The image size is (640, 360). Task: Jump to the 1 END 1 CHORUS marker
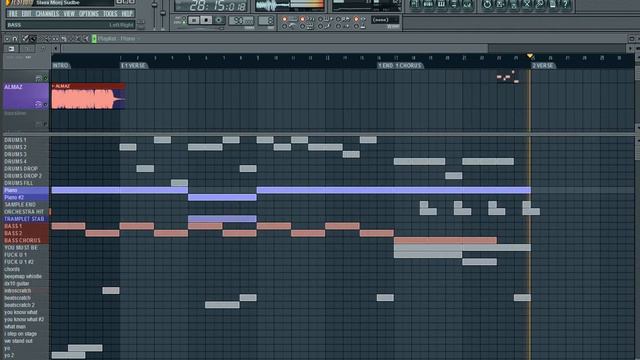pyautogui.click(x=400, y=65)
